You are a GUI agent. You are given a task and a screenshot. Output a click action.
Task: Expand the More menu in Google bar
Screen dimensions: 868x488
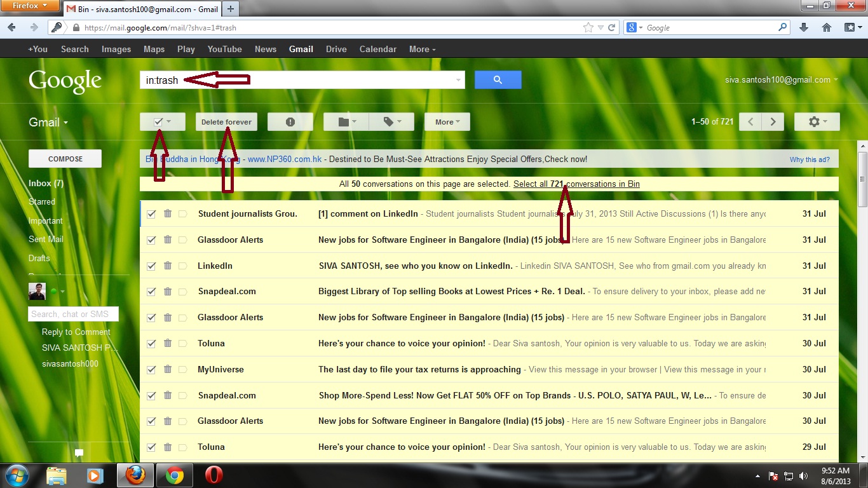pyautogui.click(x=423, y=49)
